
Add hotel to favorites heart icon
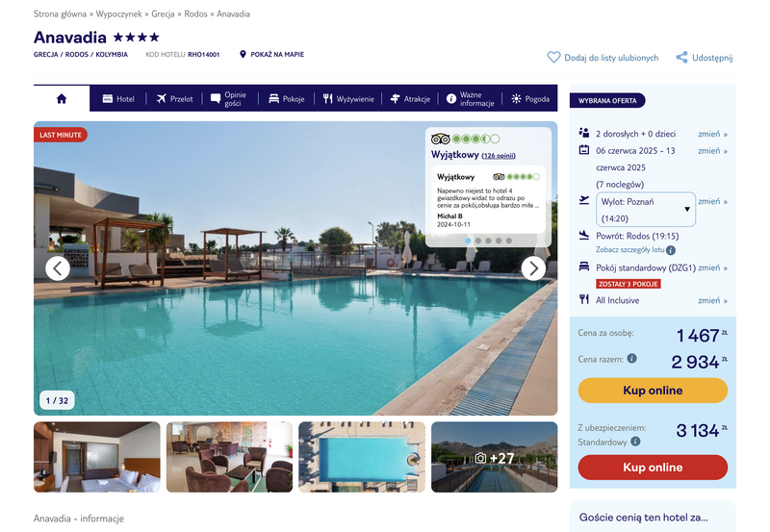click(553, 58)
